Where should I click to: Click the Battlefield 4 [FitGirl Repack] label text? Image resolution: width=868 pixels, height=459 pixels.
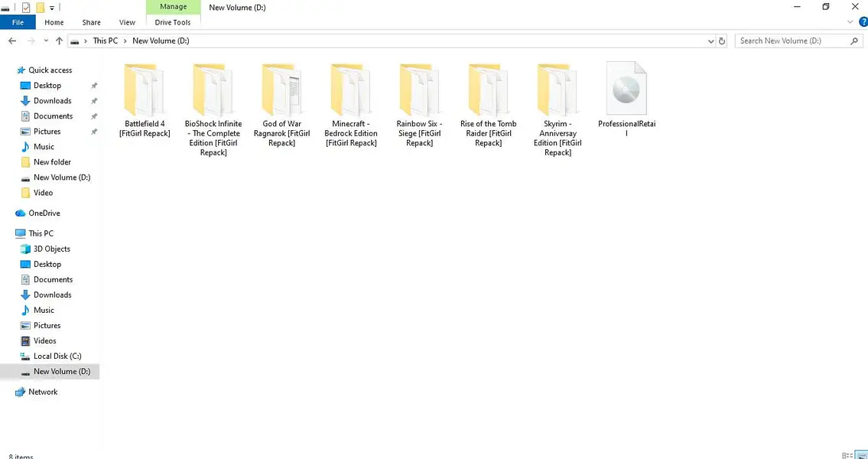pyautogui.click(x=145, y=129)
